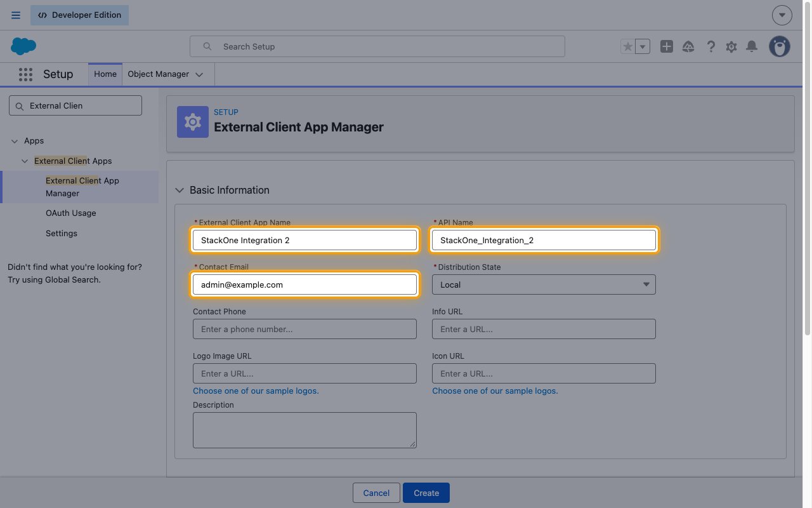Open the hamburger menu at top left
The height and width of the screenshot is (508, 812).
pos(16,15)
